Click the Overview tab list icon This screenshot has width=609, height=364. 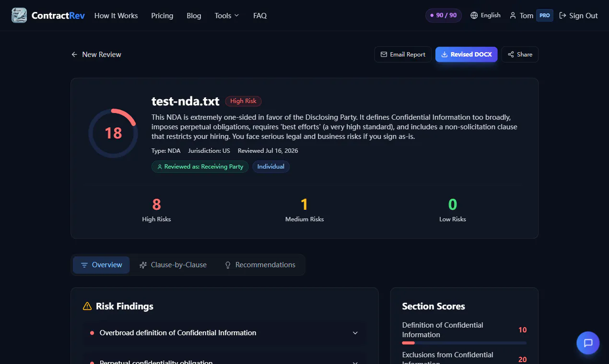[x=84, y=265]
